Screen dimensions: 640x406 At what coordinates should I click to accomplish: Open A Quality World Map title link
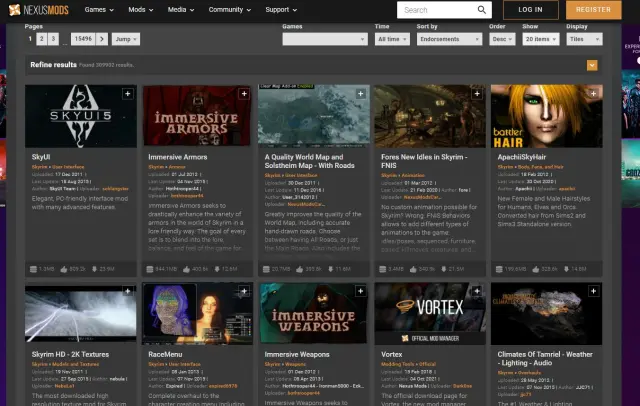(309, 161)
